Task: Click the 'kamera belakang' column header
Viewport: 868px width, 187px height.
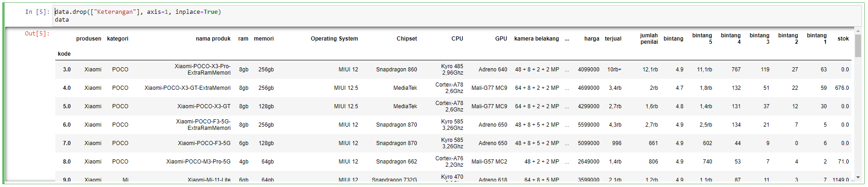Action: 536,39
